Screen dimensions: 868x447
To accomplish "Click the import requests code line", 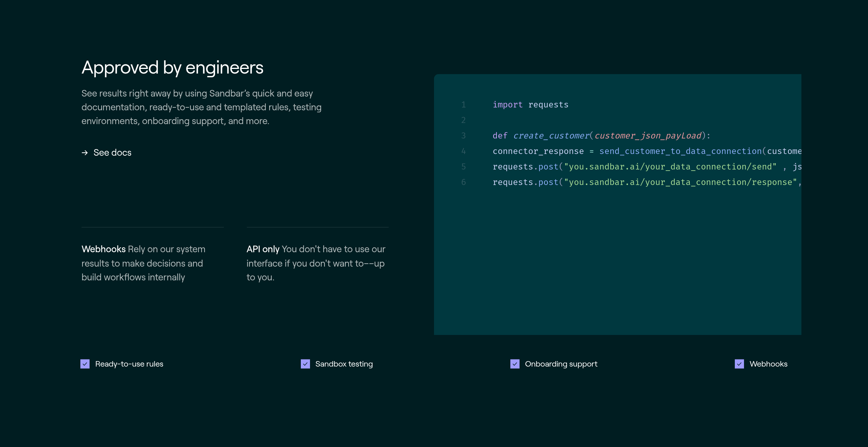I will (530, 105).
